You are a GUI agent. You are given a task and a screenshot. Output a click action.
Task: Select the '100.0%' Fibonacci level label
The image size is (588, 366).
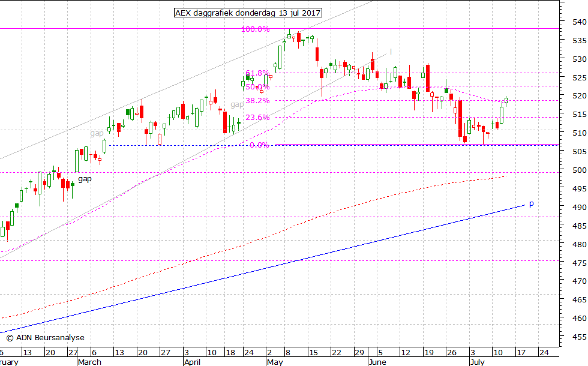click(x=255, y=29)
